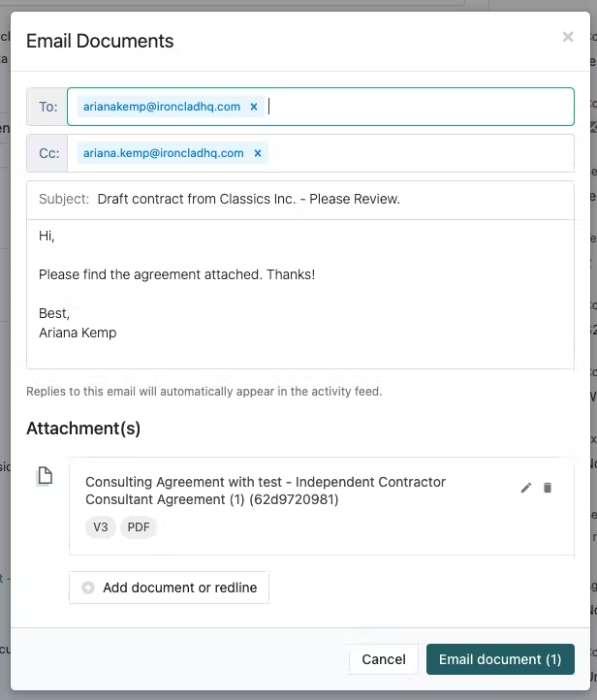The height and width of the screenshot is (700, 597).
Task: Delete the attached Consulting Agreement with trash icon
Action: [548, 488]
